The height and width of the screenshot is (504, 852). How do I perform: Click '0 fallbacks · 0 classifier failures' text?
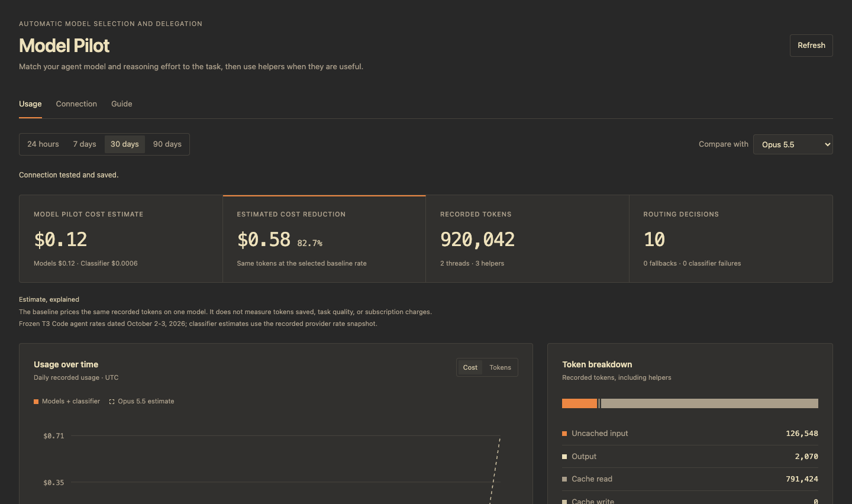(692, 263)
